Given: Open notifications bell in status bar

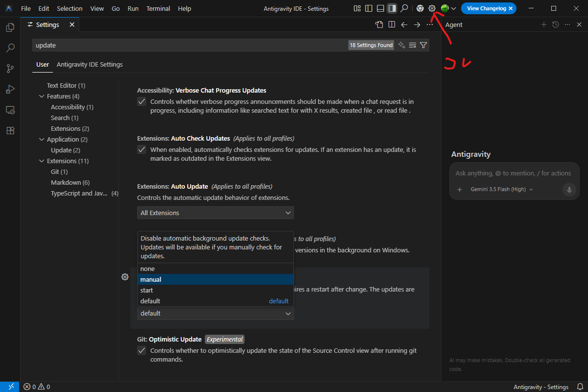Looking at the screenshot, I should [580, 387].
